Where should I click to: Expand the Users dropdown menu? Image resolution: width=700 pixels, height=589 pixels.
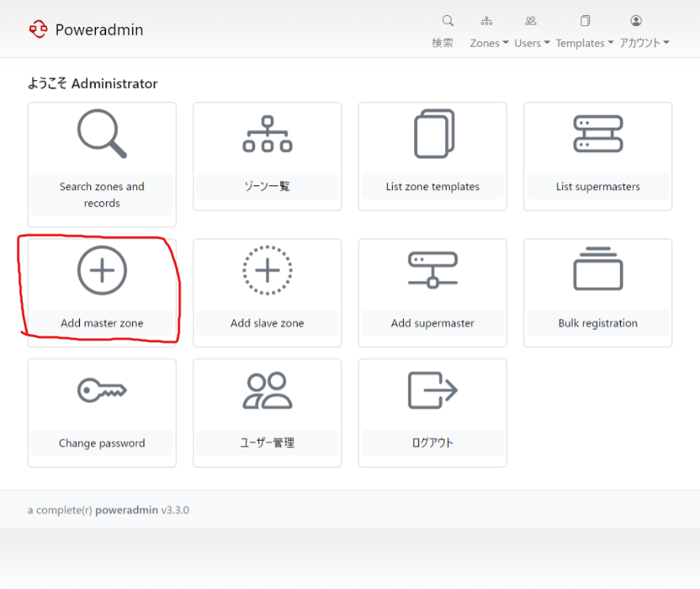(532, 43)
